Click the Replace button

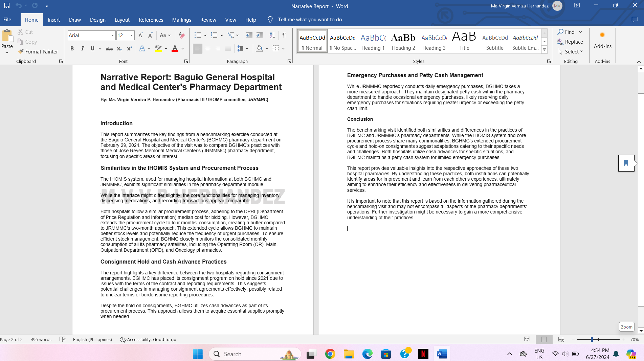[570, 42]
